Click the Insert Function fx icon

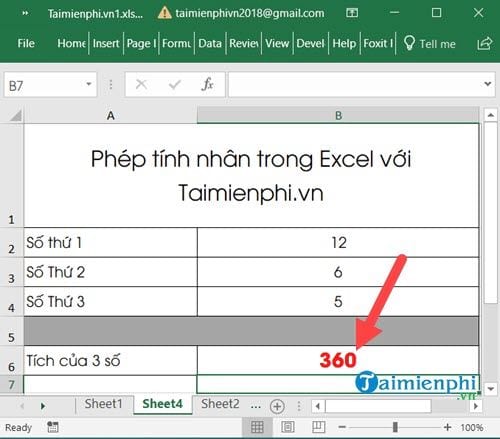tap(207, 84)
